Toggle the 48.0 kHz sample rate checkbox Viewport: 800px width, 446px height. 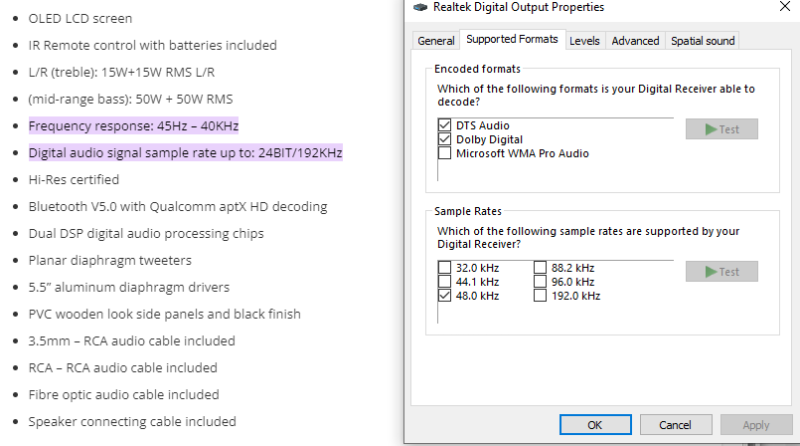point(444,296)
